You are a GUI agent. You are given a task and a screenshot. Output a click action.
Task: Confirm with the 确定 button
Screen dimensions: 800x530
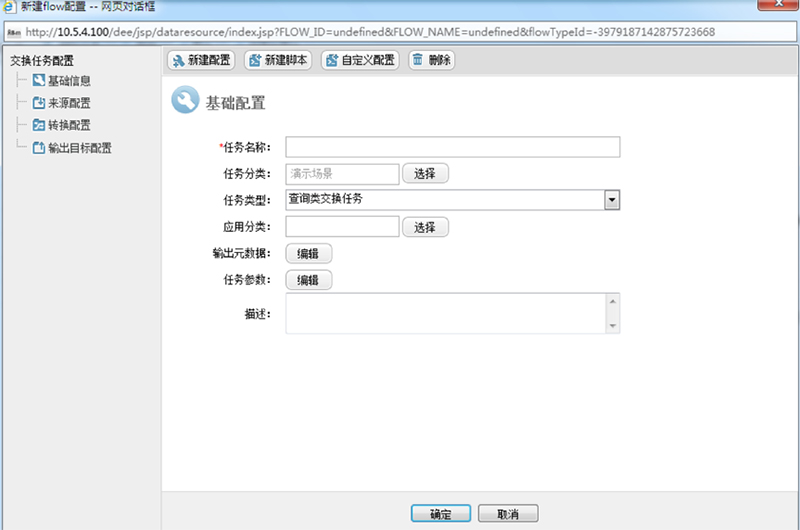coord(441,514)
